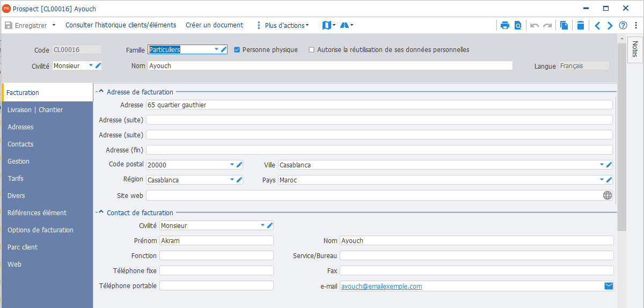Viewport: 644px width, 308px height.
Task: Open the Contacts tab
Action: tap(47, 144)
